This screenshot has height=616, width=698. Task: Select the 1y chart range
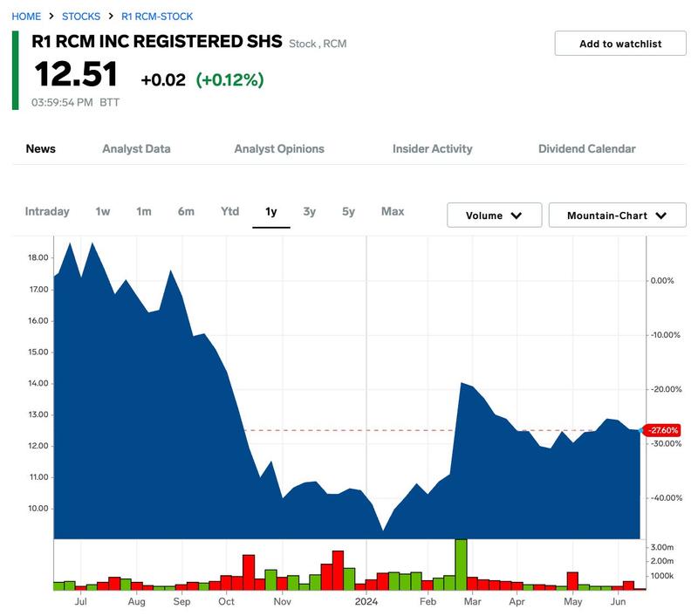tap(271, 212)
